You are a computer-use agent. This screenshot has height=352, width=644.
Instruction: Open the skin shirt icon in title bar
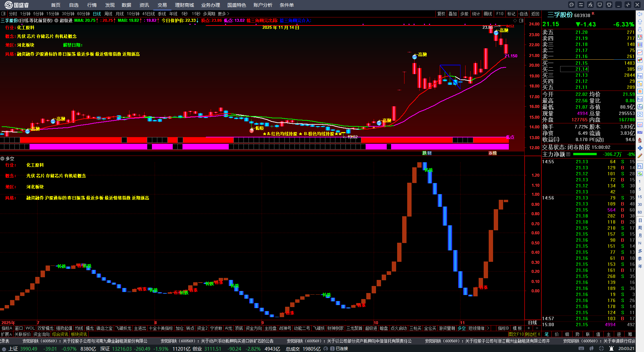pos(609,5)
